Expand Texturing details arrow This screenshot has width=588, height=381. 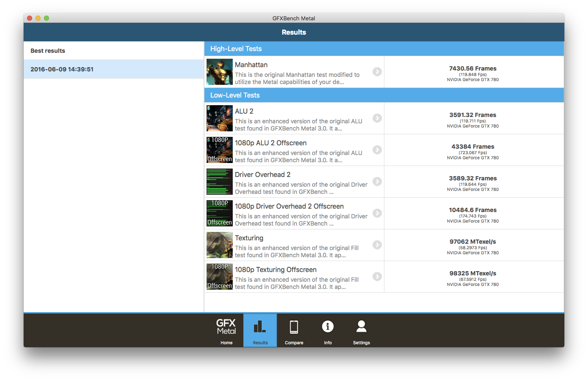(377, 245)
